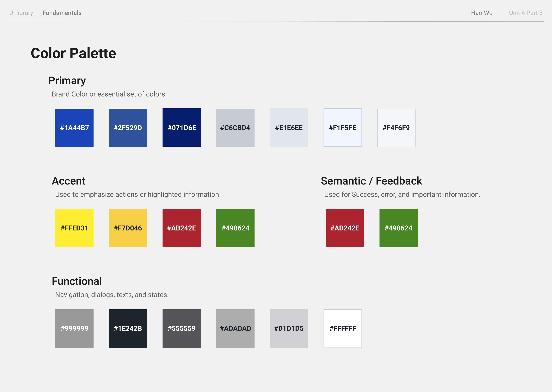Select the white #FFFFFF swatch
Viewport: 552px width, 392px height.
pyautogui.click(x=343, y=328)
